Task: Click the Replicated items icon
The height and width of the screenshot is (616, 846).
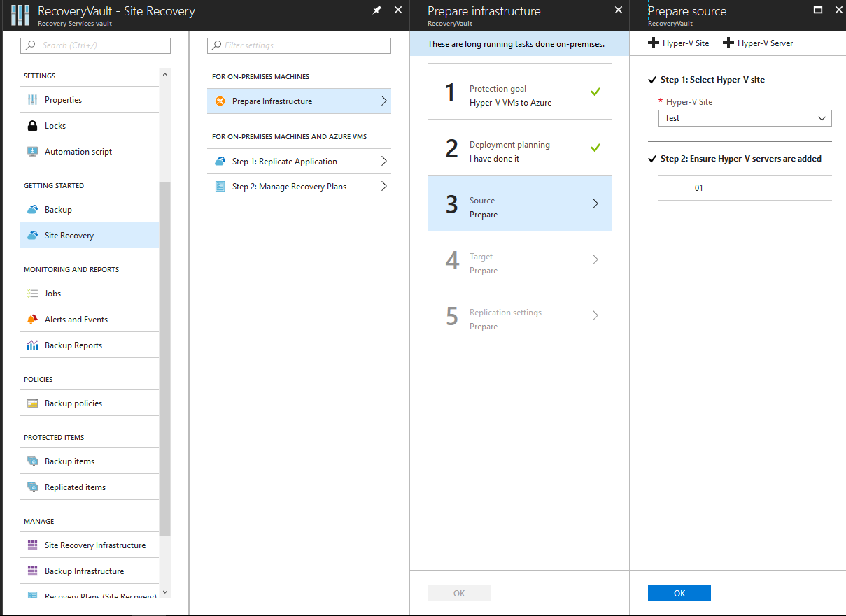Action: click(32, 487)
